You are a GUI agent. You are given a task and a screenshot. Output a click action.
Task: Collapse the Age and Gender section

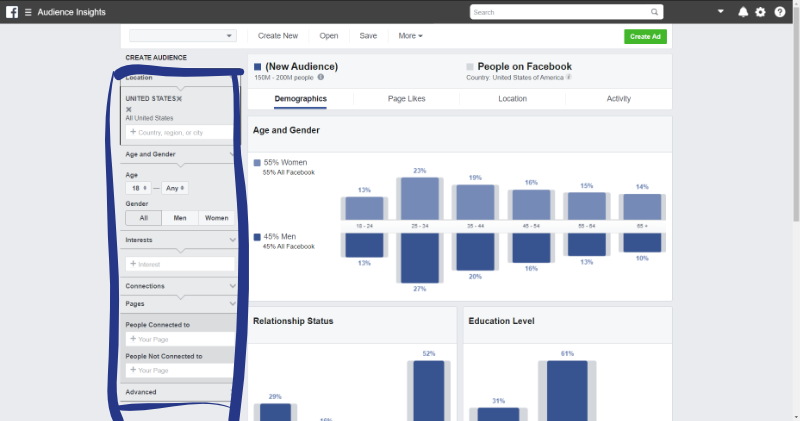pyautogui.click(x=232, y=154)
